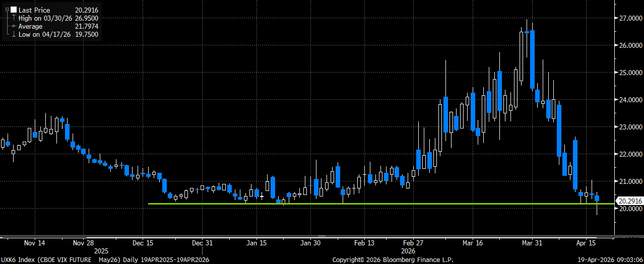644x264 pixels.
Task: Select the High on 03/30/26 legend entry
Action: (x=46, y=18)
